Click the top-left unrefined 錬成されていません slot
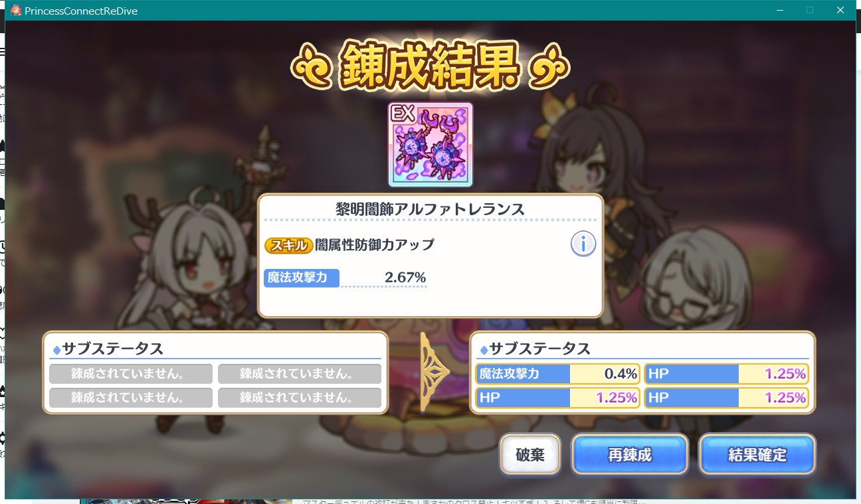The width and height of the screenshot is (861, 504). click(x=131, y=374)
